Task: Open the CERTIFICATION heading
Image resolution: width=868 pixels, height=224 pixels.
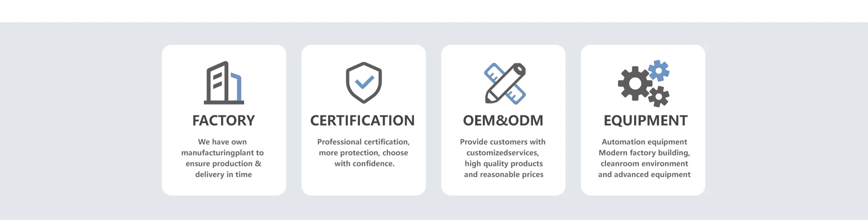Action: 363,120
